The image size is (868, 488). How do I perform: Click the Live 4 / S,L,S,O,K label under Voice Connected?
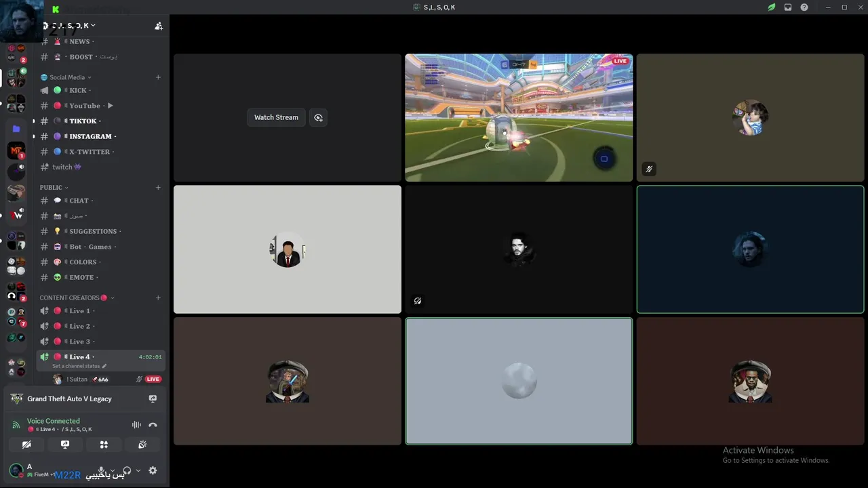tap(60, 429)
